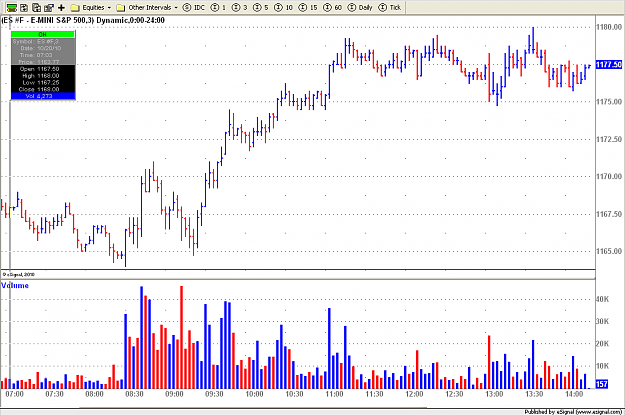
Task: Click the Date row in data window
Action: coord(41,48)
